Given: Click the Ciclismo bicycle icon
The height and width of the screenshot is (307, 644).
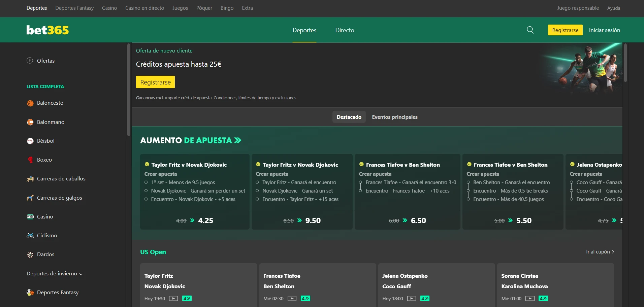Looking at the screenshot, I should 30,236.
